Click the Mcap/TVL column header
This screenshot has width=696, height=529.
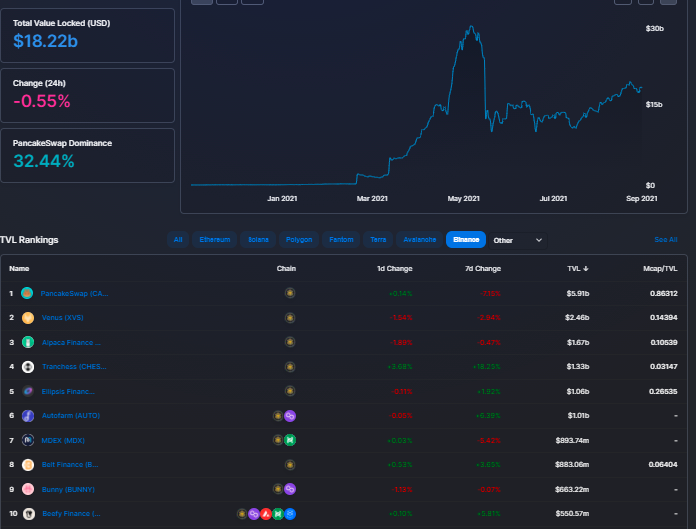[x=660, y=268]
